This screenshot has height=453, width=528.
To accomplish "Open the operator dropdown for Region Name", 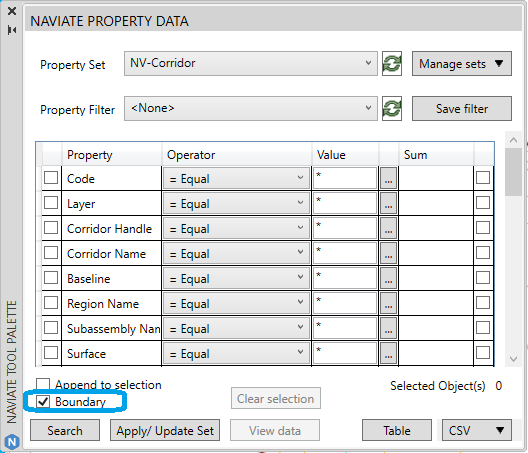I will (x=236, y=303).
